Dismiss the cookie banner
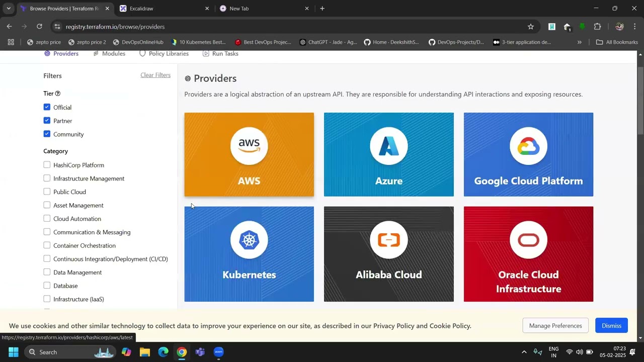644x362 pixels. (611, 326)
